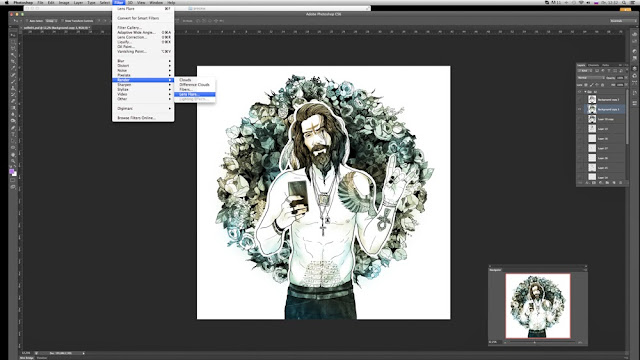Select the Lasso tool

pos(13,49)
